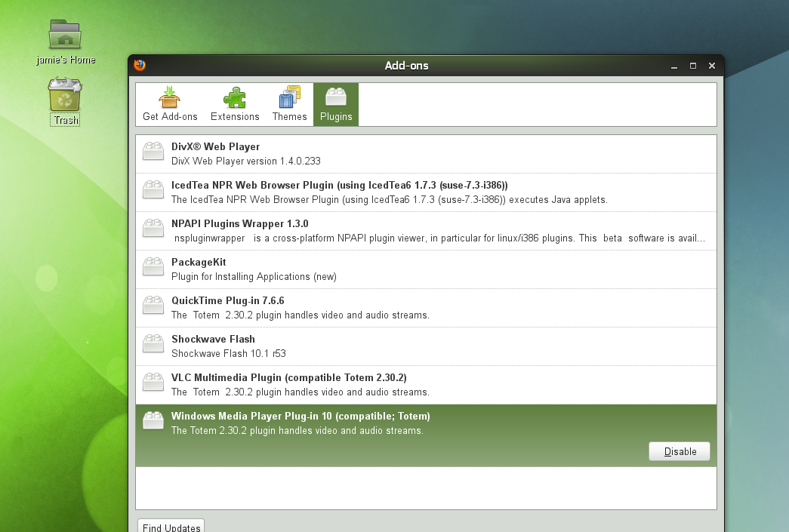Viewport: 789px width, 532px height.
Task: Select the QuickTime Plug-in 7.6.6 title
Action: point(228,300)
